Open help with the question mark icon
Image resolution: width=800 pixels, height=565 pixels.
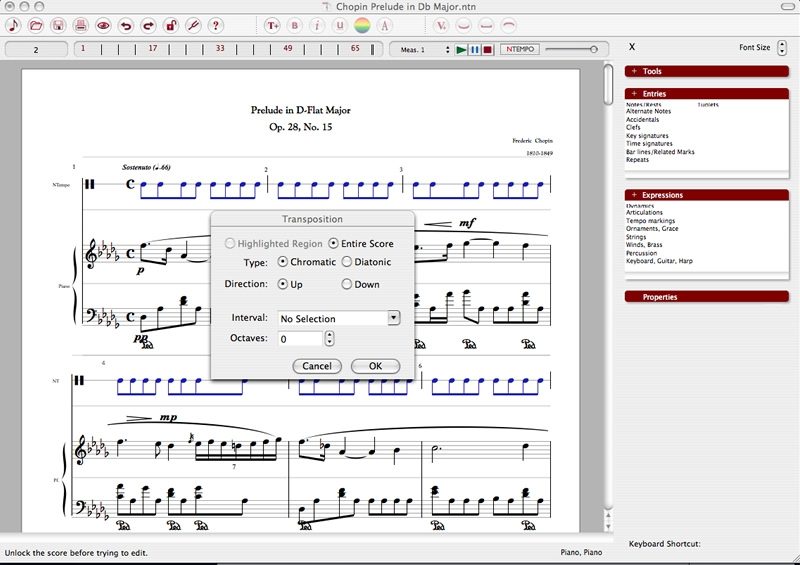(x=216, y=26)
